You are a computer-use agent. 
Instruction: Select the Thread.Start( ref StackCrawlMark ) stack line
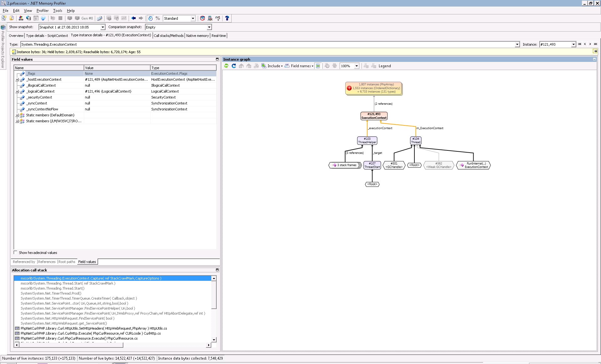pos(68,283)
